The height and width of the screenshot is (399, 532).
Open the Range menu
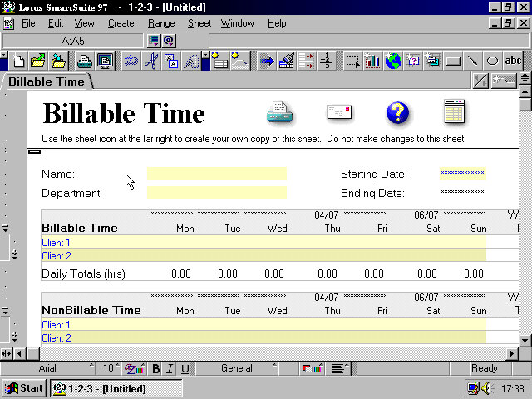pyautogui.click(x=161, y=23)
